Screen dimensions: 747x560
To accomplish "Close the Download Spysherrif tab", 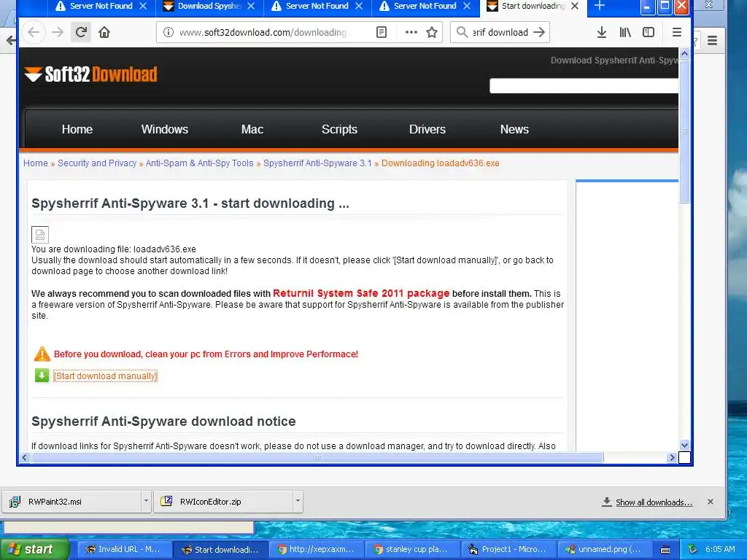I will pos(251,6).
